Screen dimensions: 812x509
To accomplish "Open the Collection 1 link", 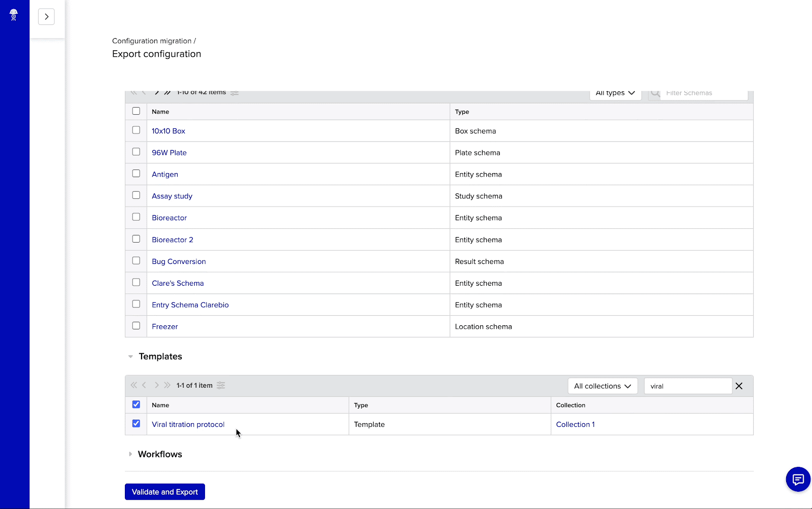I will coord(575,424).
